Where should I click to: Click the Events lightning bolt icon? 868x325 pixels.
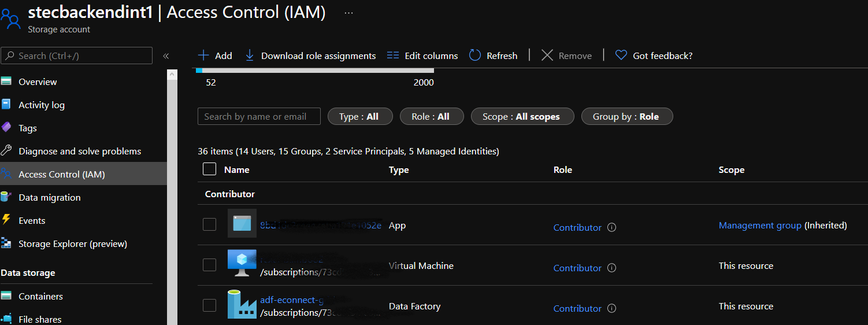[6, 220]
